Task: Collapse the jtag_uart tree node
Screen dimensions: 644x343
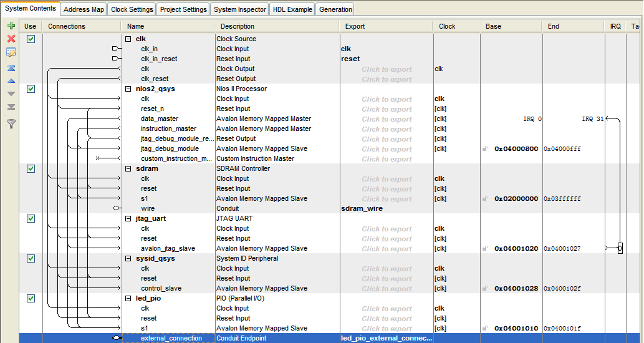Action: pyautogui.click(x=128, y=218)
